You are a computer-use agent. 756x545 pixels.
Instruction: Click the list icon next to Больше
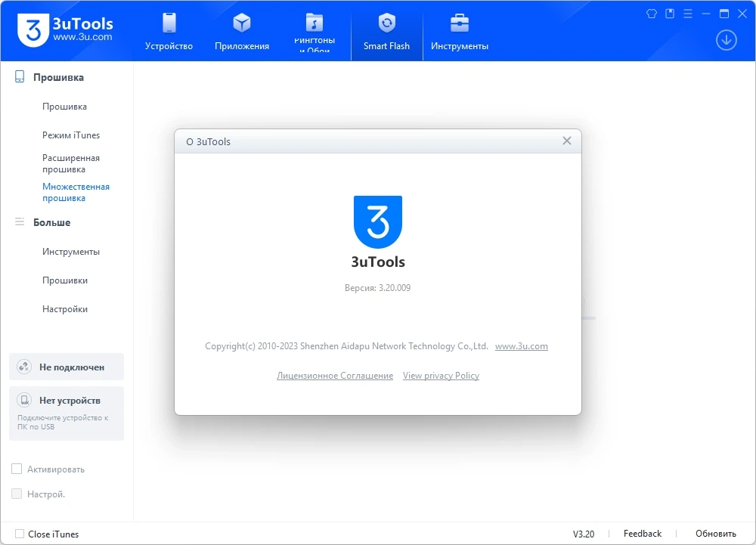pos(20,221)
